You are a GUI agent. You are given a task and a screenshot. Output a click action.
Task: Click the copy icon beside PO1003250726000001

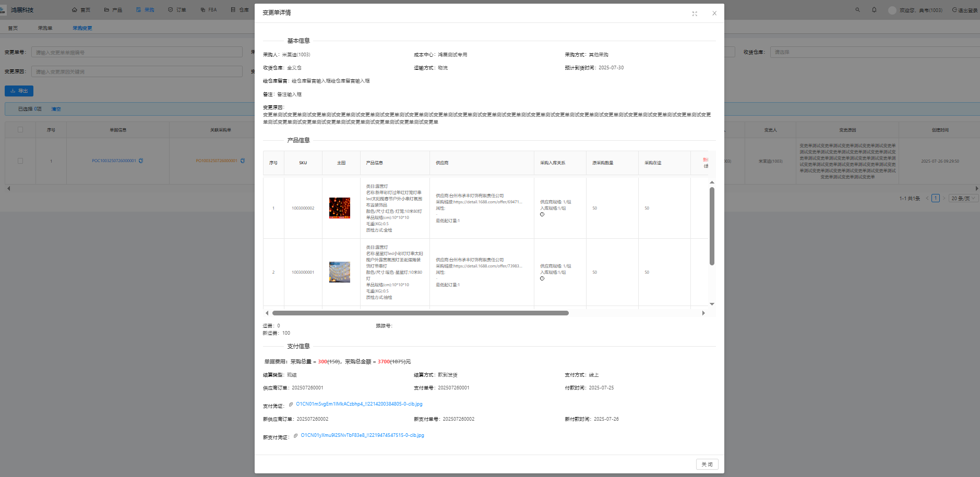click(242, 161)
